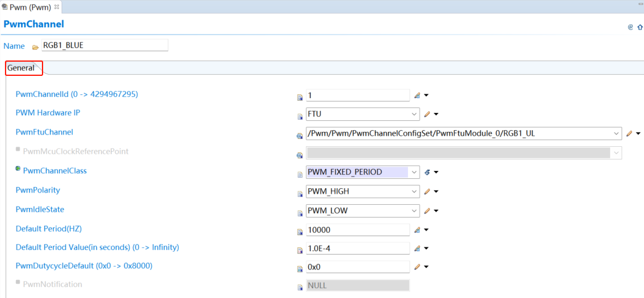The height and width of the screenshot is (298, 644).
Task: Expand the PwmFtuChannel reference path dropdown
Action: 616,133
